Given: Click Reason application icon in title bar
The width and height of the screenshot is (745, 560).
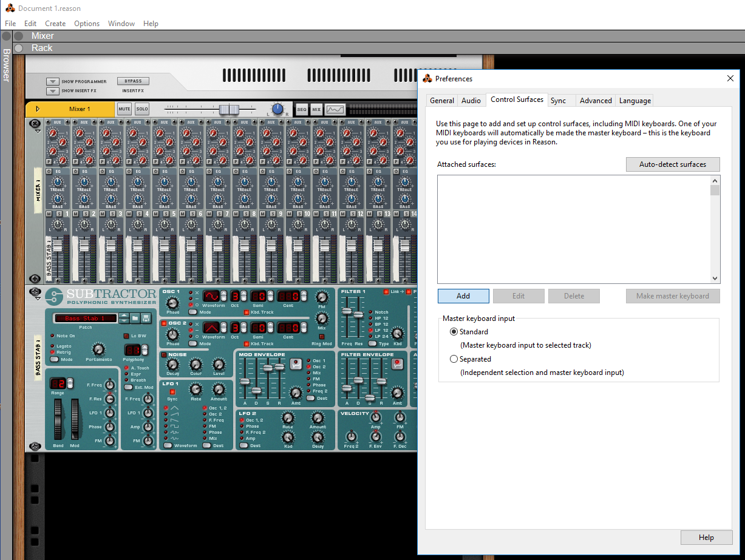Looking at the screenshot, I should point(10,8).
